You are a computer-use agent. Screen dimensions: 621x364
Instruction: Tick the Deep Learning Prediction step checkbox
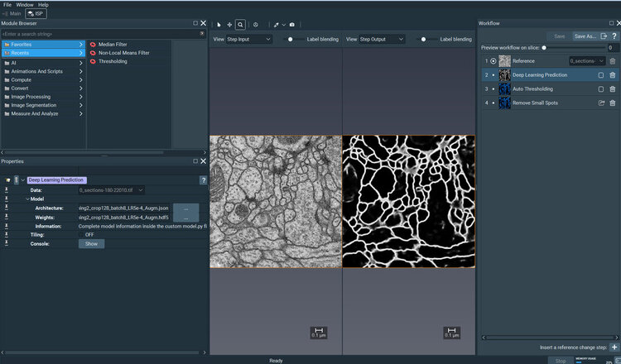pos(600,74)
